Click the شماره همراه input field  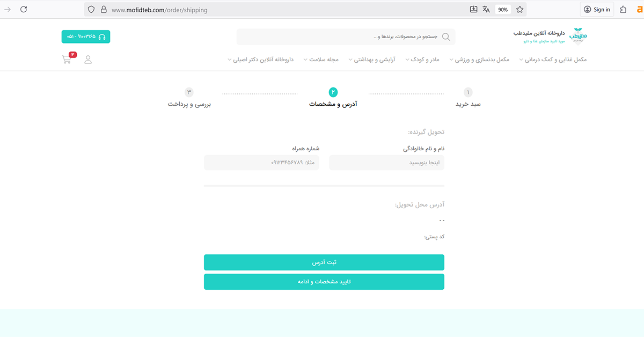coord(261,163)
